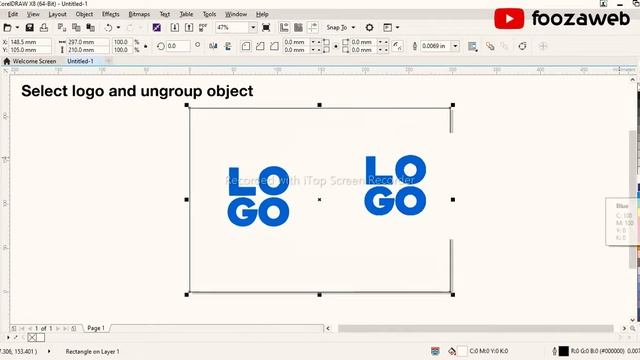Click the height field 210.0 mm
This screenshot has height=360, width=640.
[88, 50]
